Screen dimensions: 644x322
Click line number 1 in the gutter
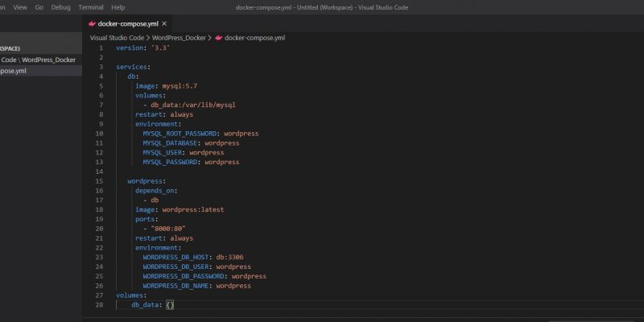click(x=101, y=48)
